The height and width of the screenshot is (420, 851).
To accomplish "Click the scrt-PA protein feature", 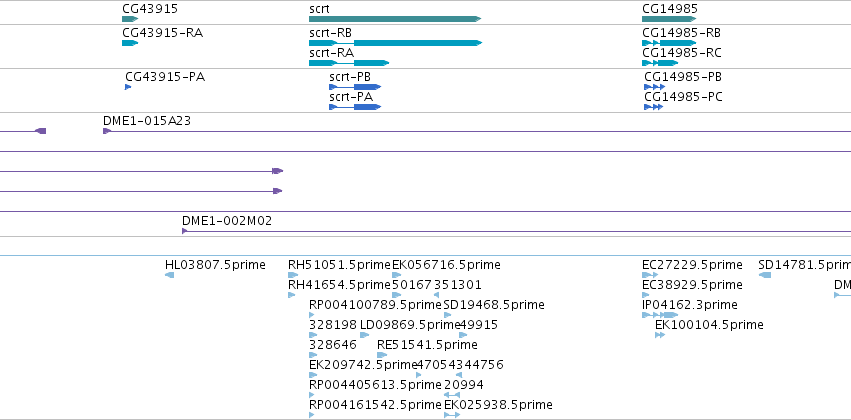I will point(355,107).
